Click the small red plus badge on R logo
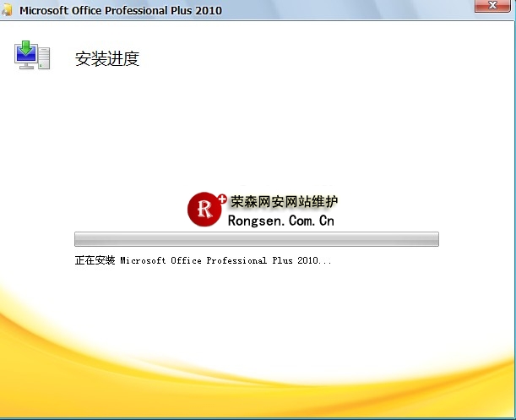The width and height of the screenshot is (516, 420). [221, 200]
